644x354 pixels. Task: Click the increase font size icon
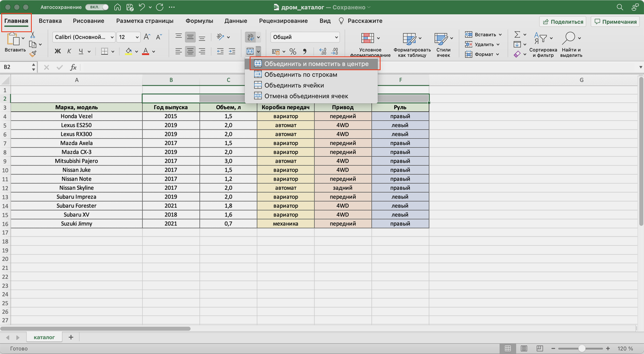click(147, 37)
